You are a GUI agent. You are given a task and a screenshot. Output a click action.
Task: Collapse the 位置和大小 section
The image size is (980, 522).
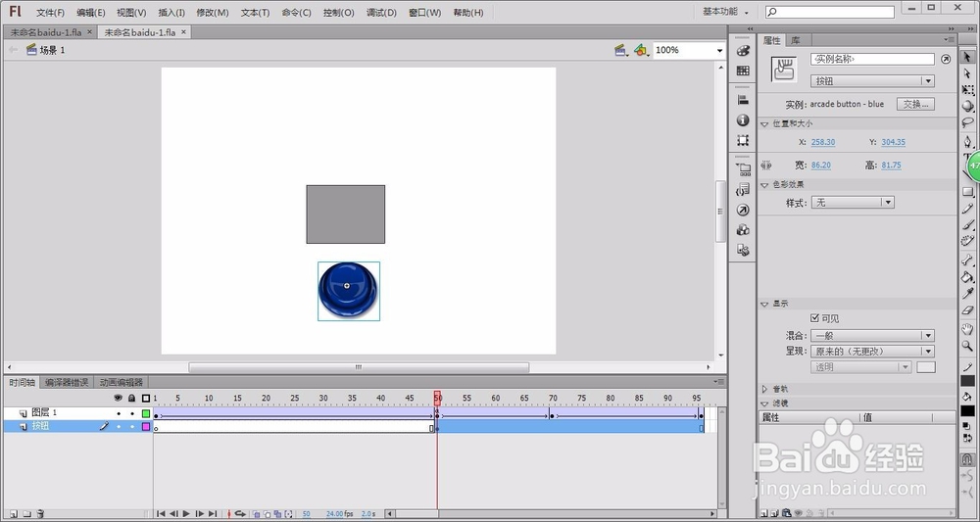pos(764,124)
